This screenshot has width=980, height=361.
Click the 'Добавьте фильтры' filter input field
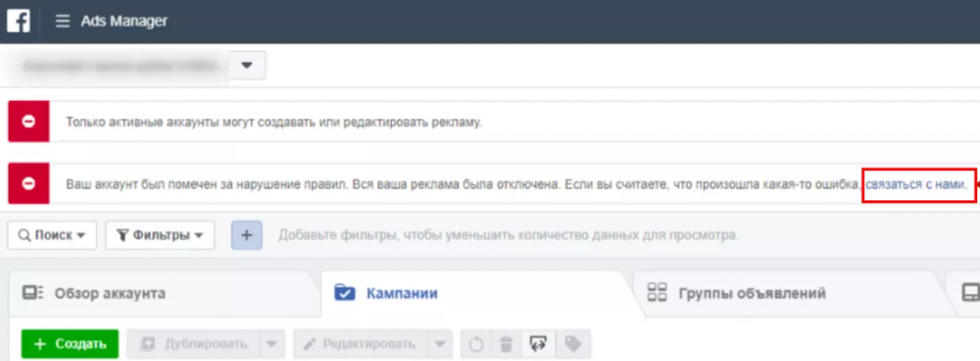click(x=508, y=235)
